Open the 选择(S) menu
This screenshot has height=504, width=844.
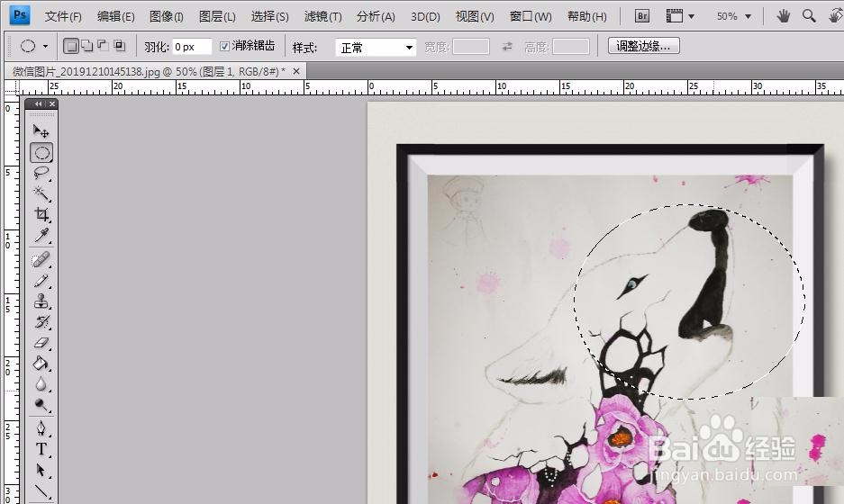click(x=269, y=17)
